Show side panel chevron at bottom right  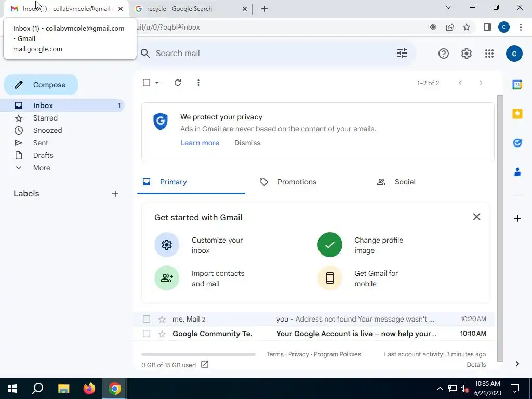pyautogui.click(x=517, y=364)
